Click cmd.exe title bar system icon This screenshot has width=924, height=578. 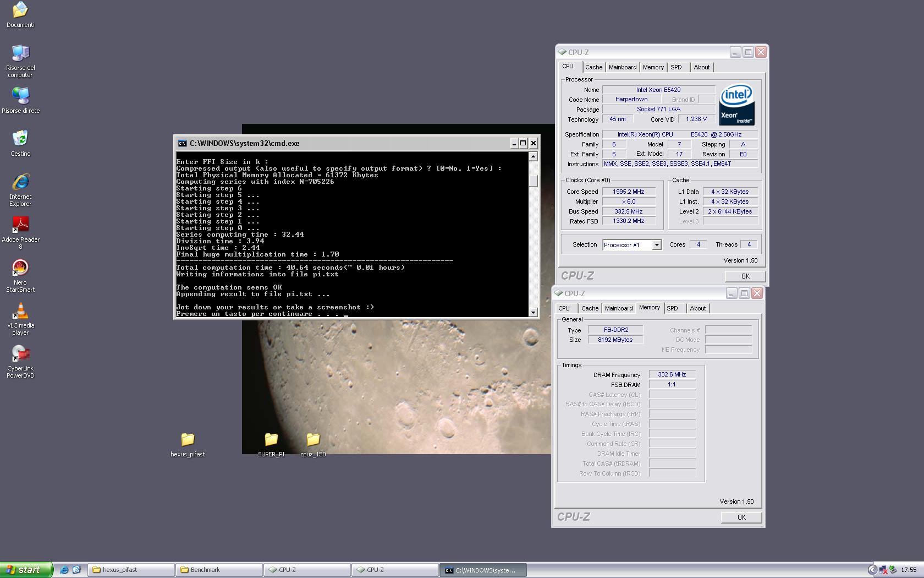pyautogui.click(x=182, y=143)
